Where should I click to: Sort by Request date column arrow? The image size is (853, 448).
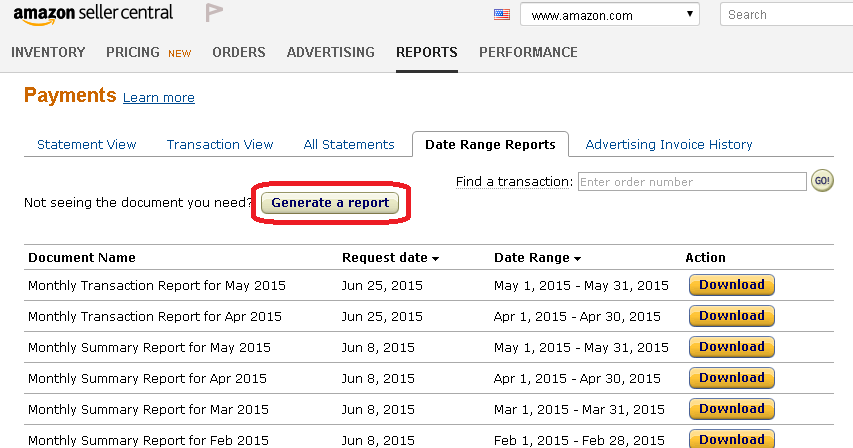(435, 259)
